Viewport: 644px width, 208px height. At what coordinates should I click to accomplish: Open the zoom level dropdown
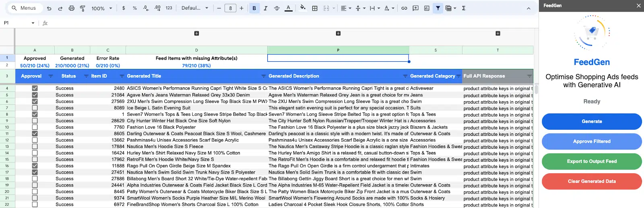pos(102,8)
